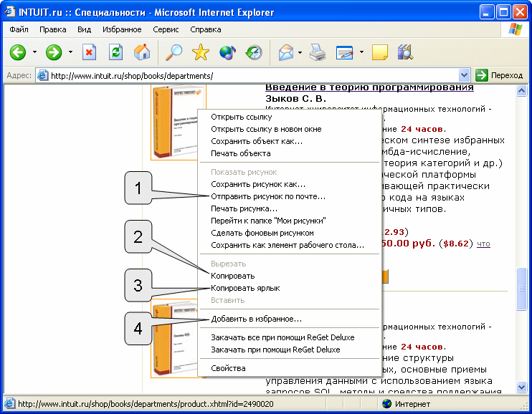Select Копировать ярлык in context menu
This screenshot has height=414, width=532.
[245, 288]
